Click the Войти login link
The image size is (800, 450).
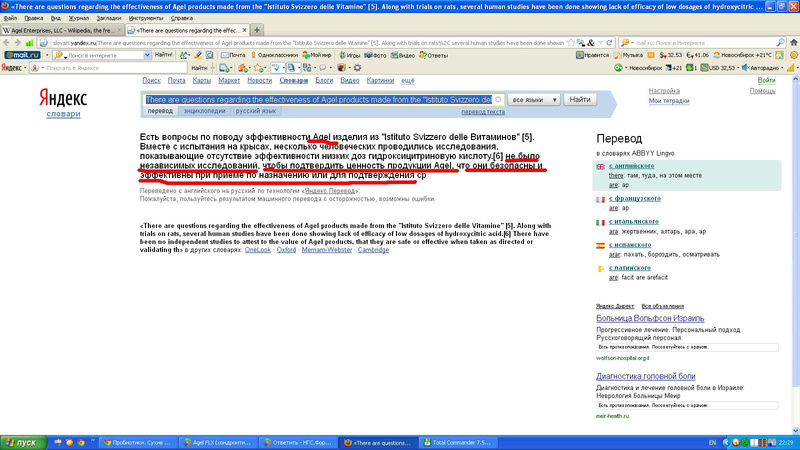[x=766, y=80]
